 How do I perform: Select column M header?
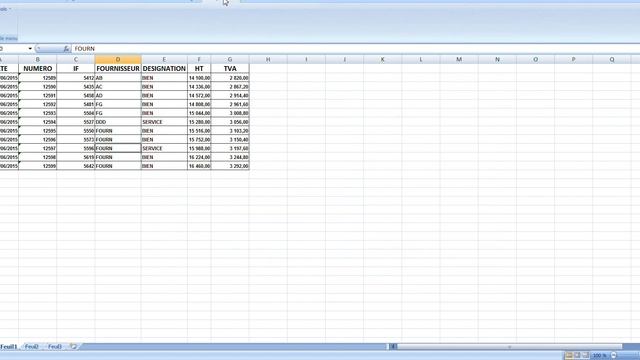pos(459,60)
